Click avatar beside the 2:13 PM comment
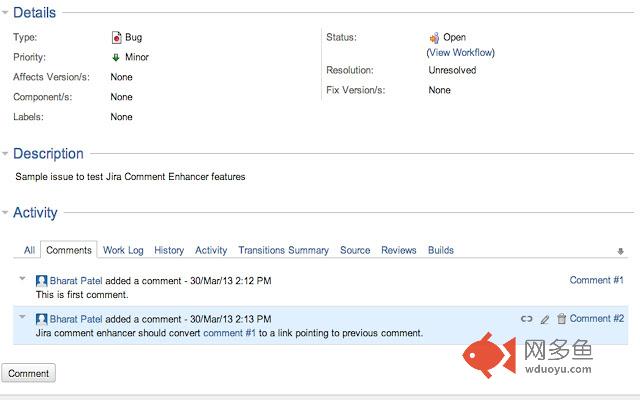Screen dimensions: 640x400 [41, 319]
